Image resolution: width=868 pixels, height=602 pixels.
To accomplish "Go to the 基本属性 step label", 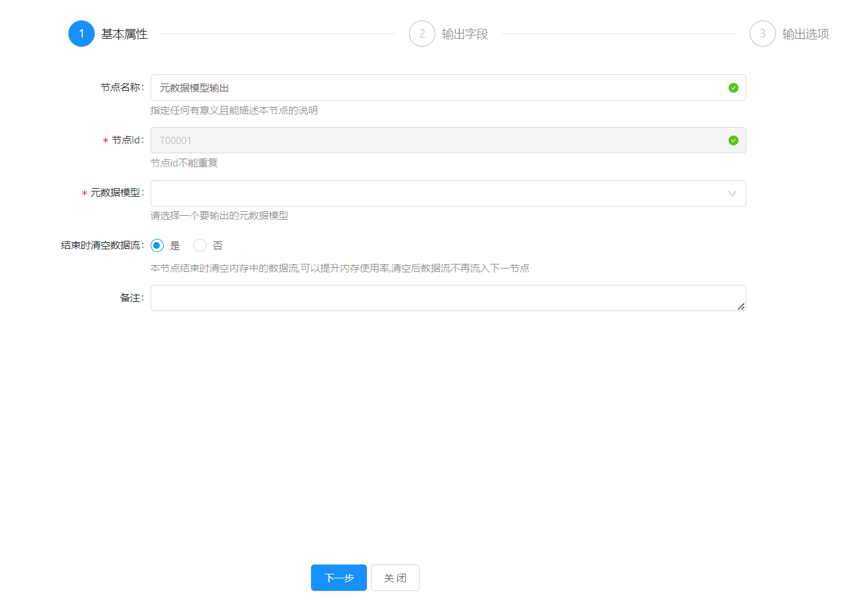I will click(124, 34).
